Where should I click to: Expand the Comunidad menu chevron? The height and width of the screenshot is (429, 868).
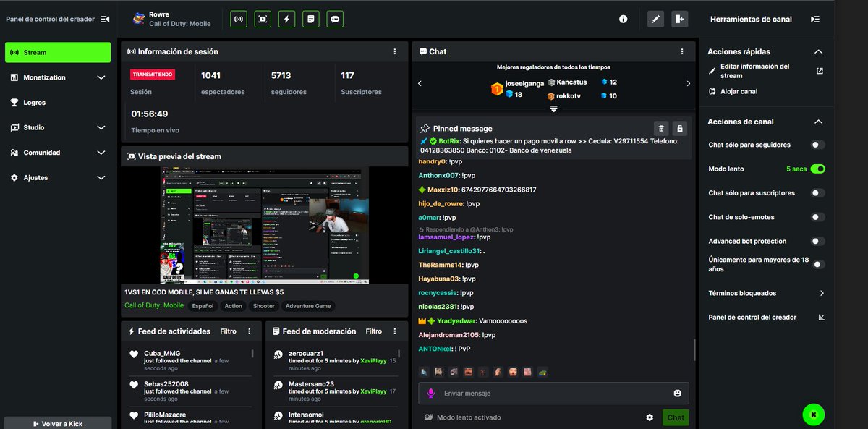click(x=101, y=153)
